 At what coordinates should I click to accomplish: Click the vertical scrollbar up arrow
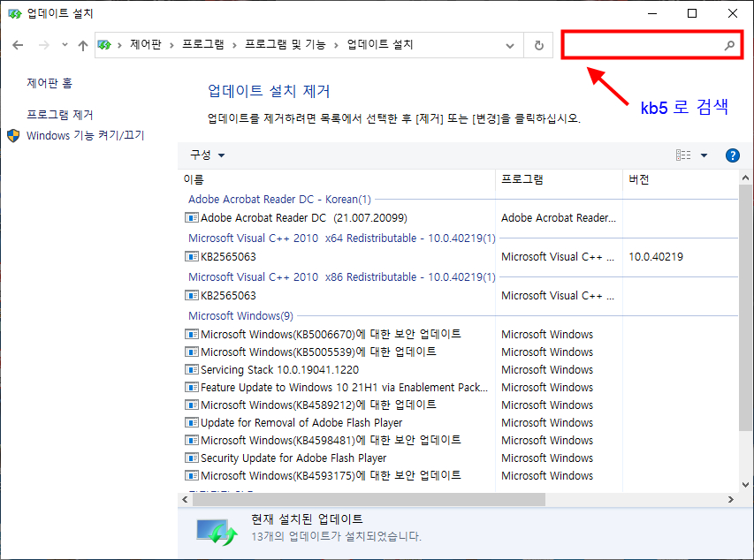coord(746,178)
